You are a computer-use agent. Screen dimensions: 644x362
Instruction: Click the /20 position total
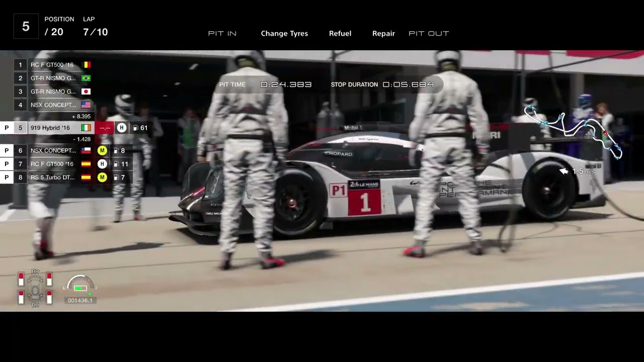54,32
